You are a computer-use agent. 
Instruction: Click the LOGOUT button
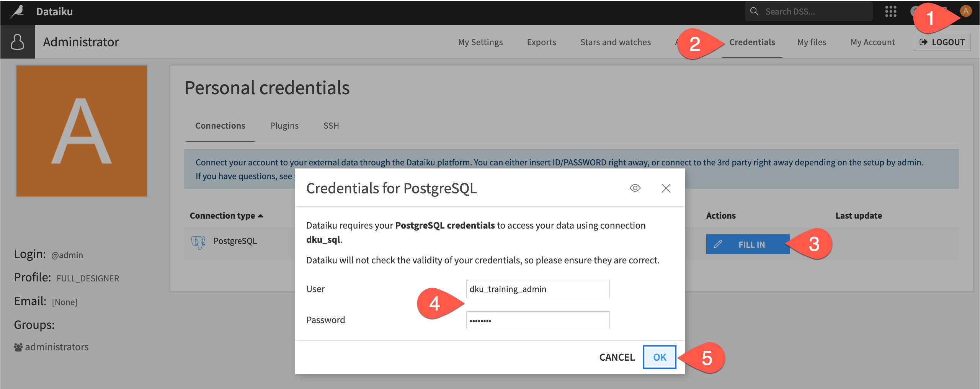coord(942,42)
